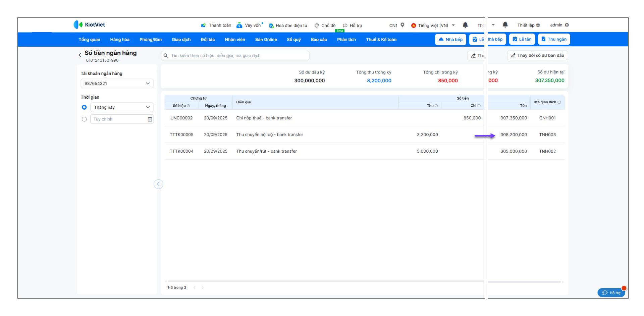The width and height of the screenshot is (644, 316).
Task: Click the back arrow beside Sổ tiền ngân hàng
Action: 80,55
